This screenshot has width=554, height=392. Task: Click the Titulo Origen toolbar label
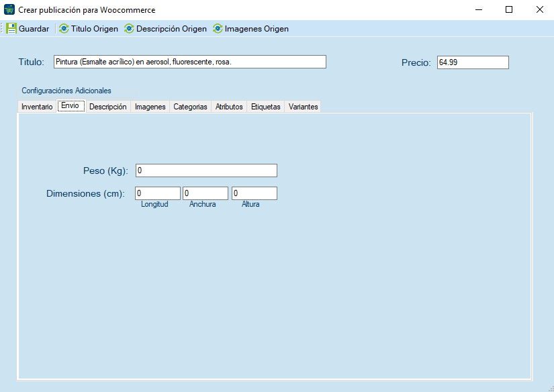[94, 29]
